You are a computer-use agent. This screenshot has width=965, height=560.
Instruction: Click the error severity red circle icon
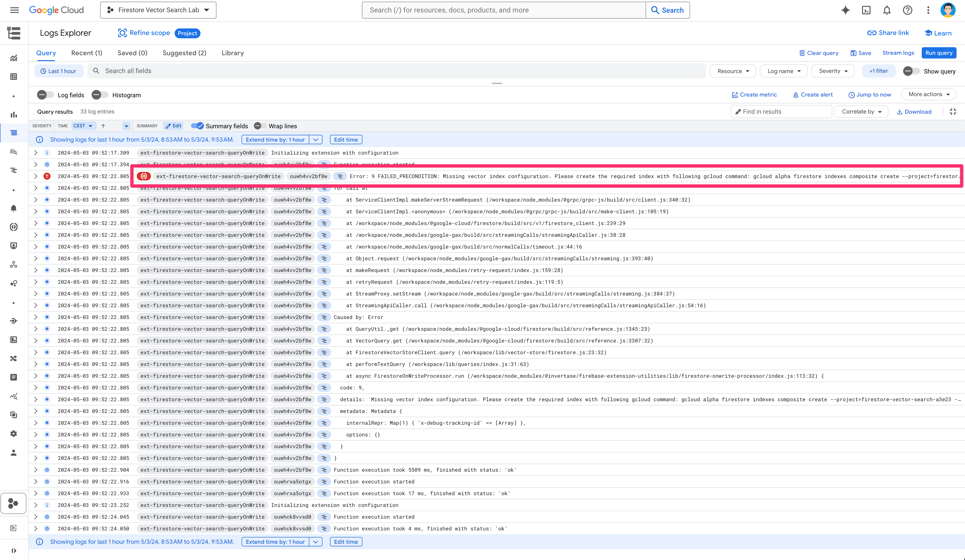tap(47, 176)
